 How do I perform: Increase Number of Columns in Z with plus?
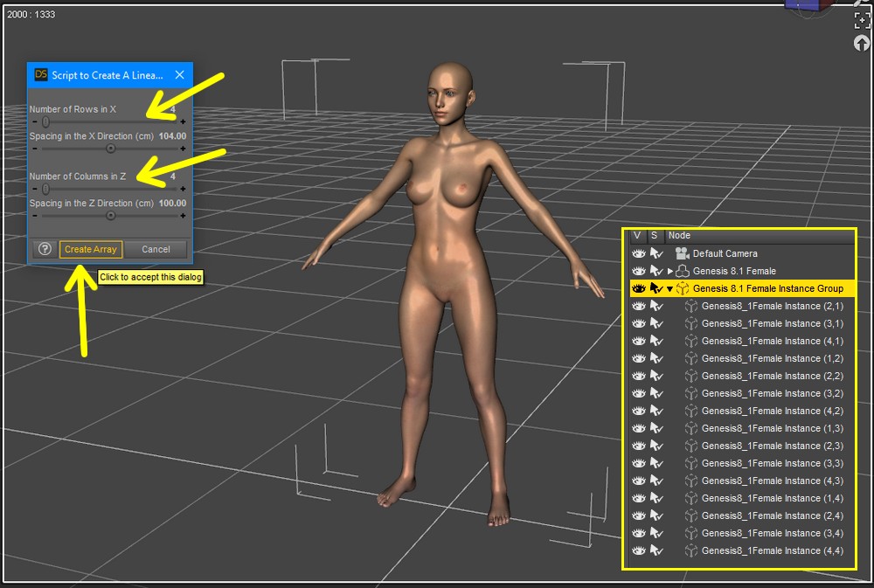pos(183,189)
